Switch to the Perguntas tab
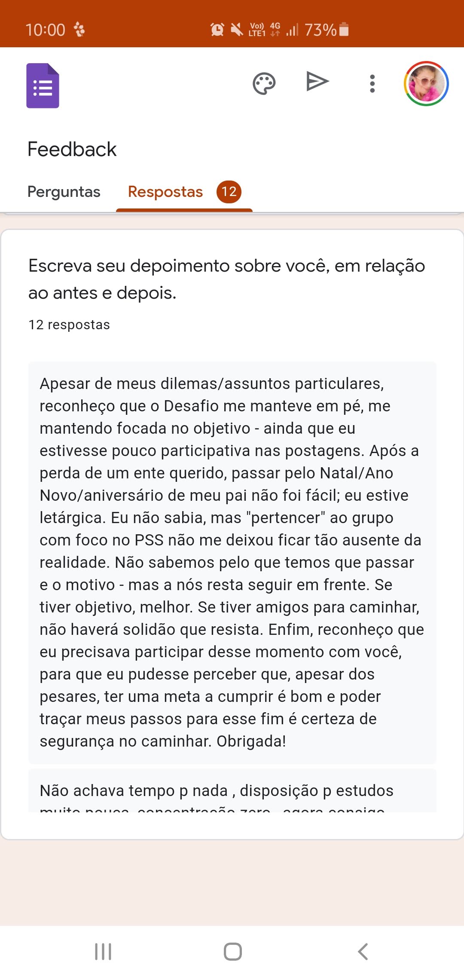 (x=64, y=192)
